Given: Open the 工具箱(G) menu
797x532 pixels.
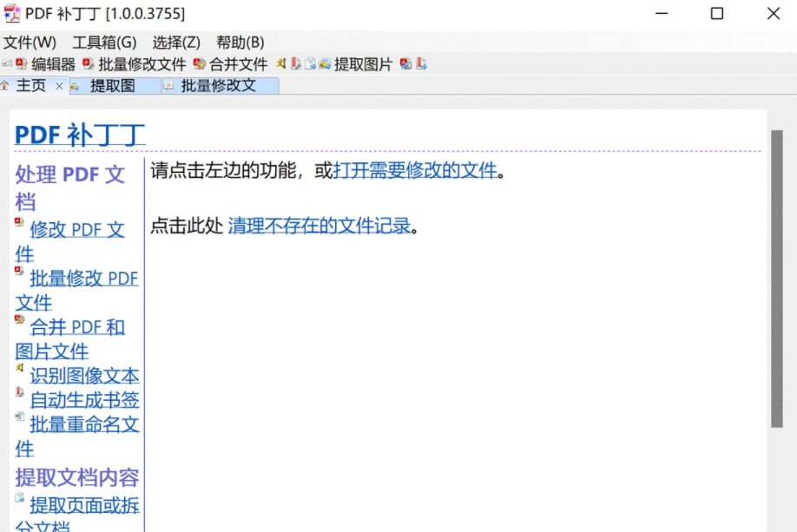Looking at the screenshot, I should tap(104, 43).
